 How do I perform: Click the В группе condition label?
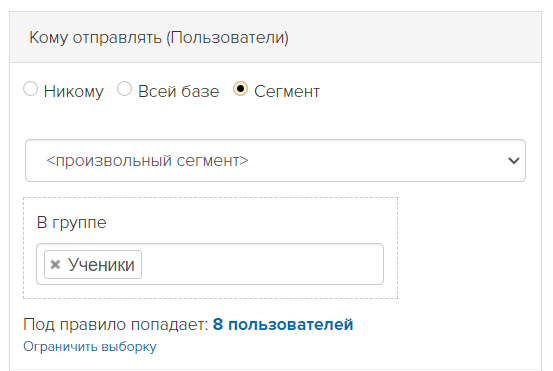click(72, 223)
